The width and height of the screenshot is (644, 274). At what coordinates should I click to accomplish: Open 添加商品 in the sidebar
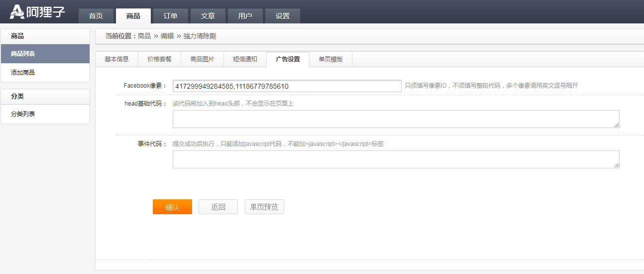coord(45,73)
